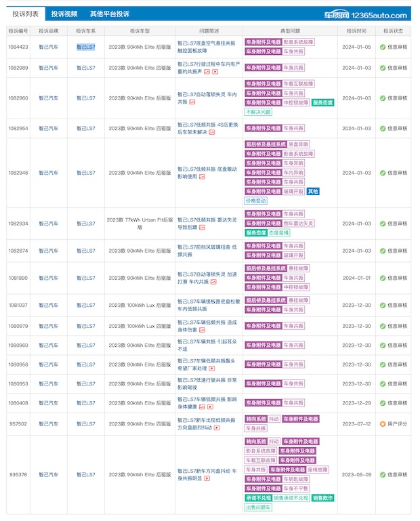
Task: Click green check status icon for 1082946
Action: pyautogui.click(x=383, y=173)
